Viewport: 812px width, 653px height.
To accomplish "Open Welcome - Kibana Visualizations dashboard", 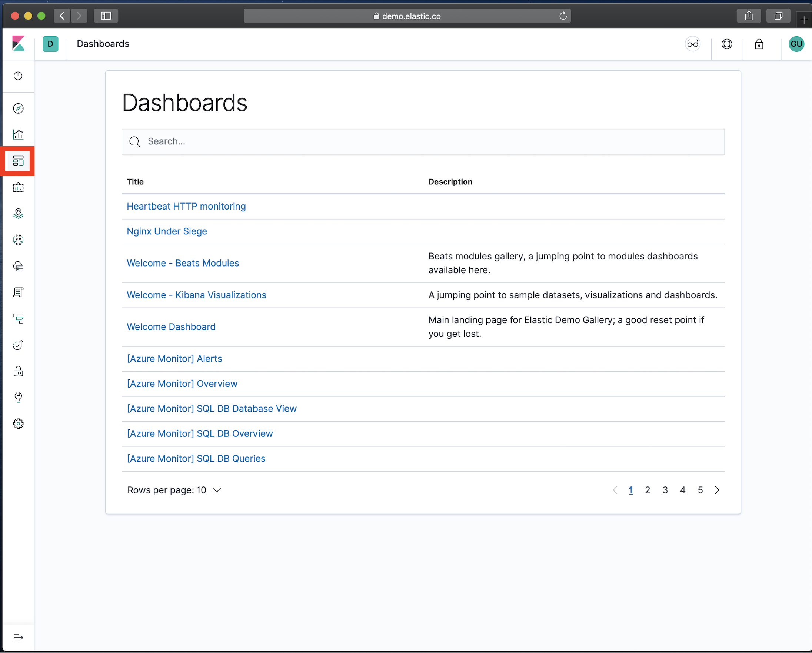I will point(196,295).
